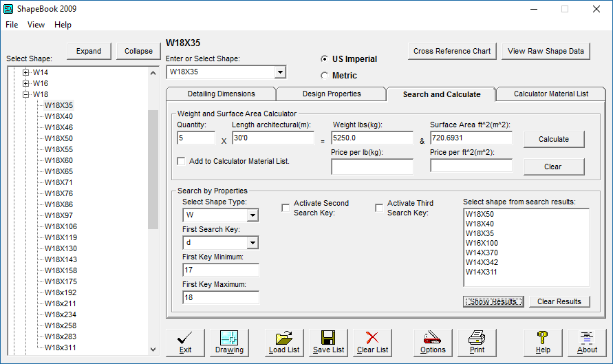Switch to the Design Properties tab
The height and width of the screenshot is (364, 613).
332,94
